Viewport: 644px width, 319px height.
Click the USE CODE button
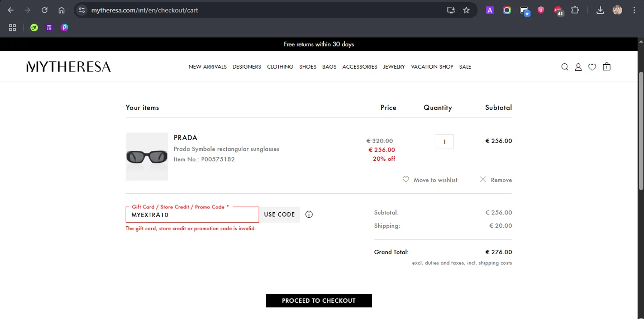(x=279, y=214)
